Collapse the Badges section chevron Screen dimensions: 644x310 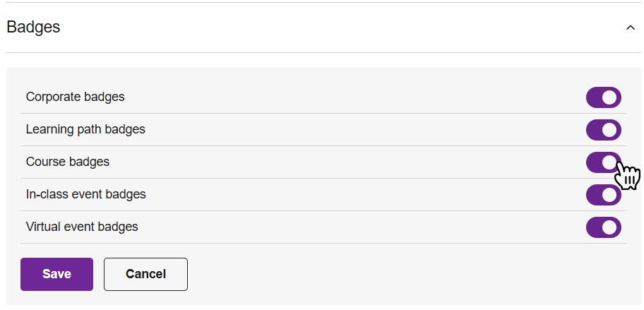(x=630, y=28)
